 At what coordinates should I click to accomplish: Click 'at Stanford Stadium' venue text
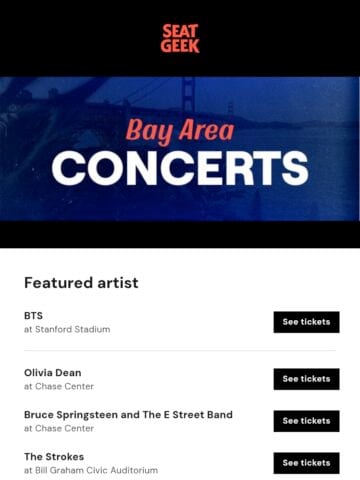tap(67, 329)
